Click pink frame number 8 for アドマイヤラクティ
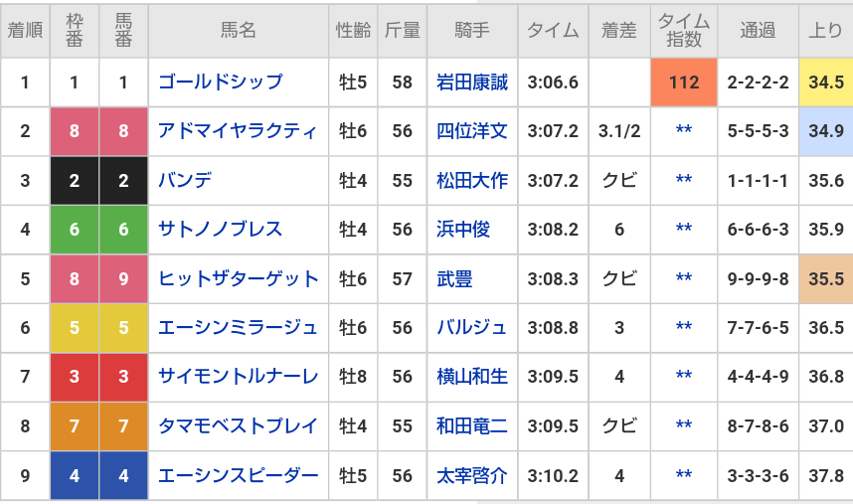Screen dimensions: 853x504 pyautogui.click(x=75, y=131)
